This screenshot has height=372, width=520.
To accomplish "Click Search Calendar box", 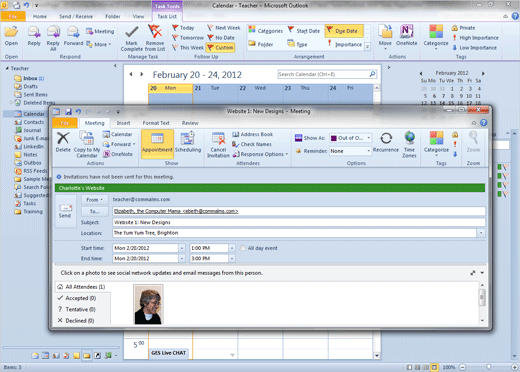I will tap(327, 74).
